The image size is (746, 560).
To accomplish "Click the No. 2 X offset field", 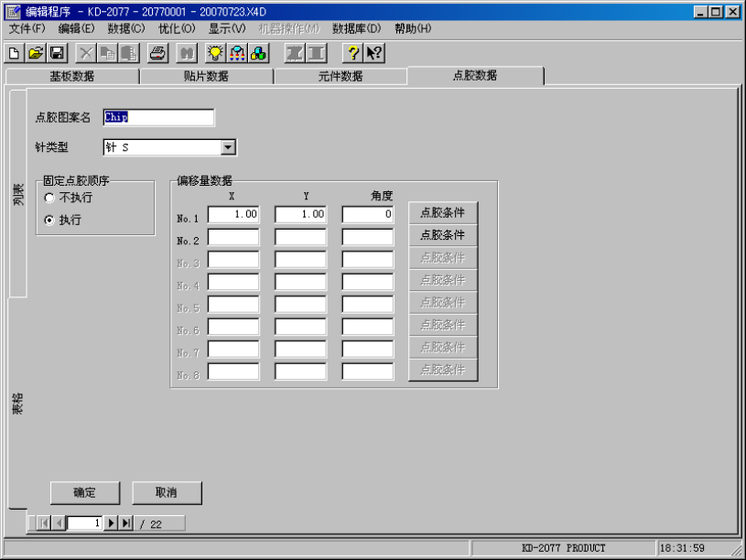I will 233,236.
